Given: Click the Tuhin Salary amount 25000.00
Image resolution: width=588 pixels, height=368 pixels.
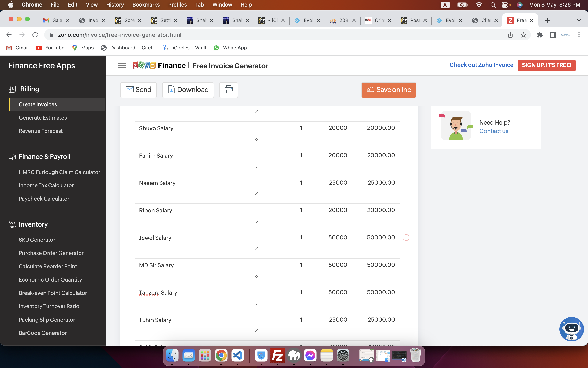Looking at the screenshot, I should click(x=381, y=320).
